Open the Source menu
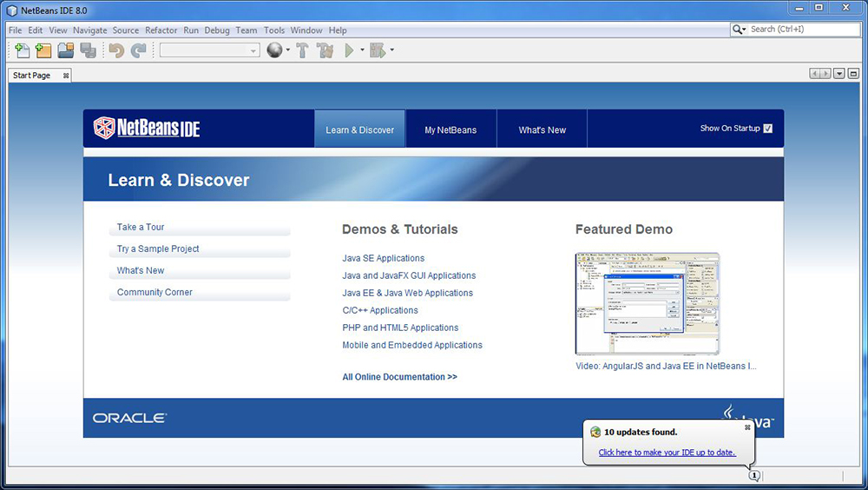Screen dimensions: 868x490 point(126,30)
